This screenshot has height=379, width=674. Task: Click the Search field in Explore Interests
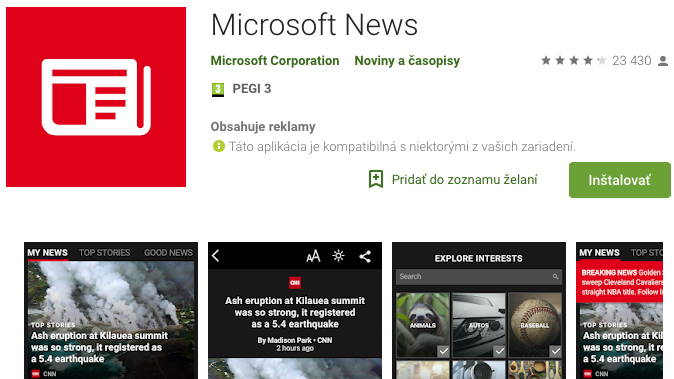click(x=479, y=277)
